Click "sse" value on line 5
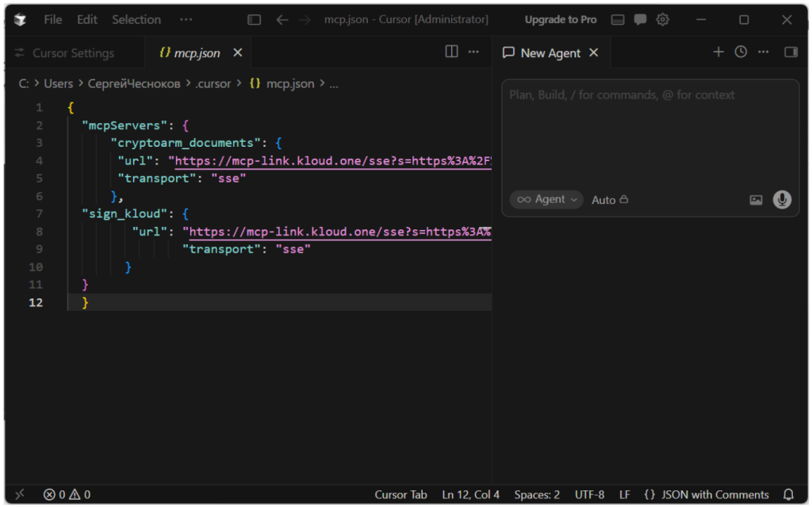The image size is (812, 507). [x=228, y=179]
